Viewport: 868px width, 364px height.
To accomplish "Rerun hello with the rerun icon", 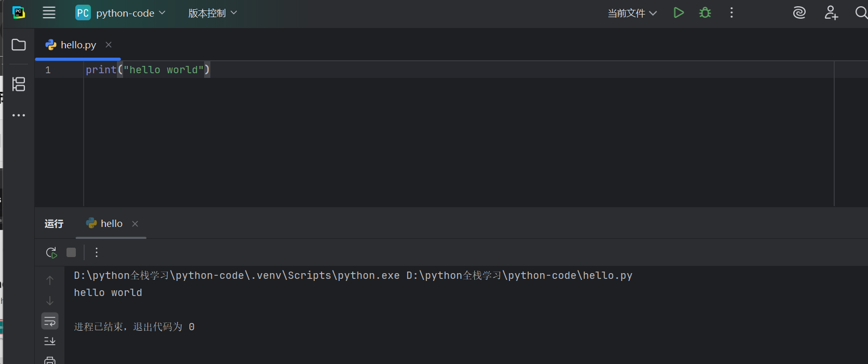I will tap(51, 252).
